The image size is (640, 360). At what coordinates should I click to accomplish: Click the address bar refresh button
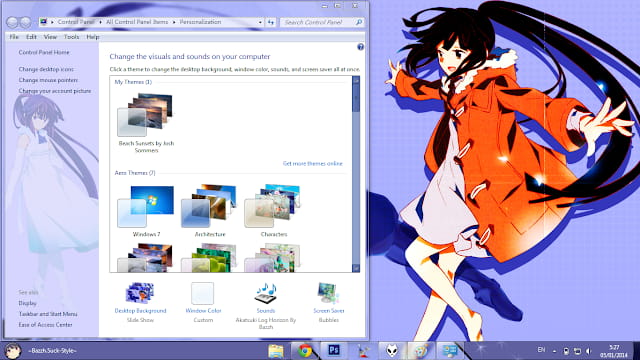pos(271,22)
